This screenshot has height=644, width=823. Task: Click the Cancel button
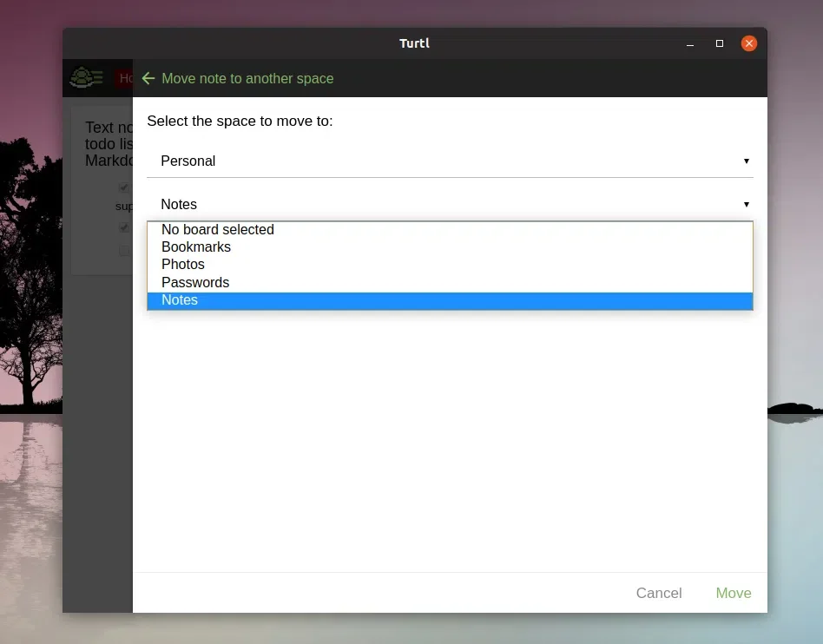pos(659,593)
